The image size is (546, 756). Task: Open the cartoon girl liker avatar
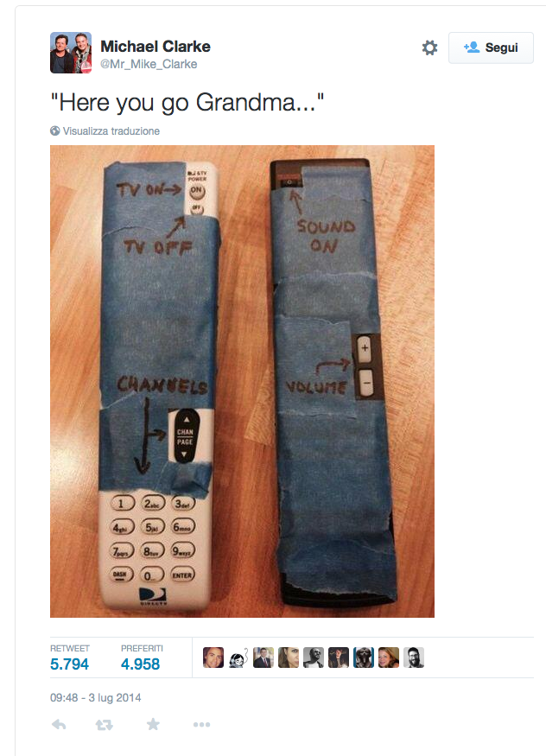click(238, 658)
